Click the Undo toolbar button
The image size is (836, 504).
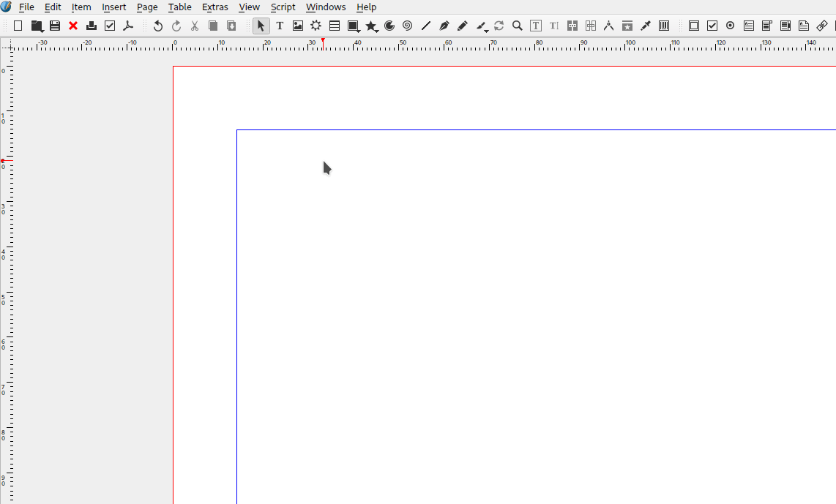point(157,25)
